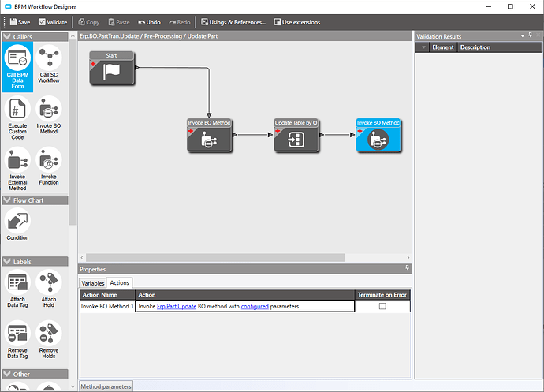
Task: Click the Update Table node output connector
Action: pyautogui.click(x=322, y=135)
